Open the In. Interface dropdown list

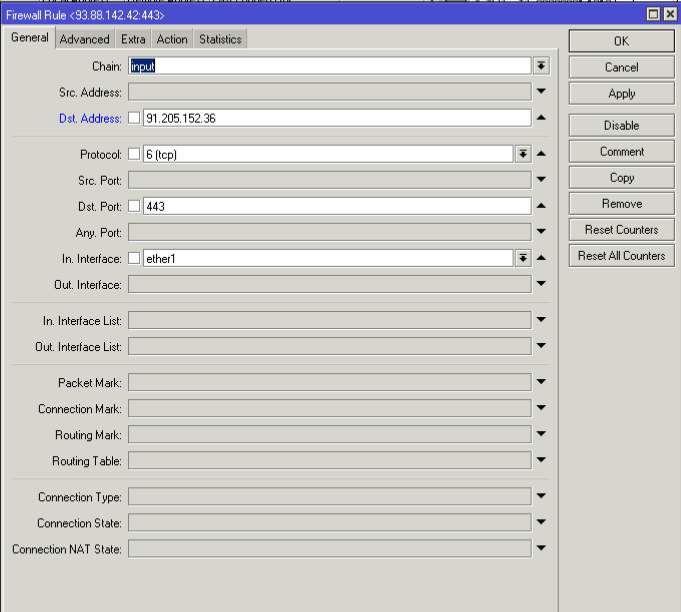pyautogui.click(x=523, y=258)
